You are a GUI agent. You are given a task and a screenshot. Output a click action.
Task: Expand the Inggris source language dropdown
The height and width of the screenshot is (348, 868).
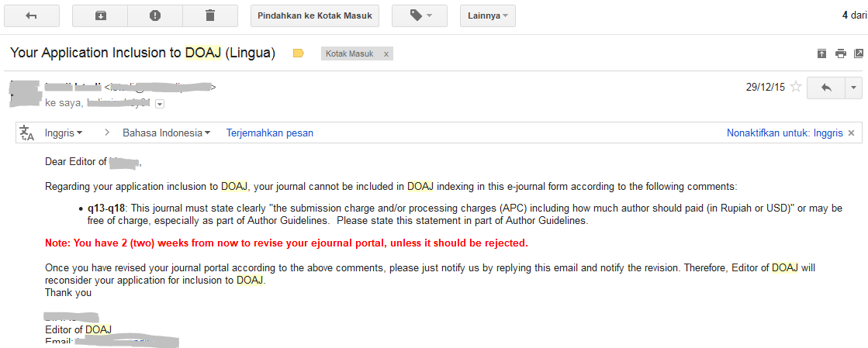(64, 133)
